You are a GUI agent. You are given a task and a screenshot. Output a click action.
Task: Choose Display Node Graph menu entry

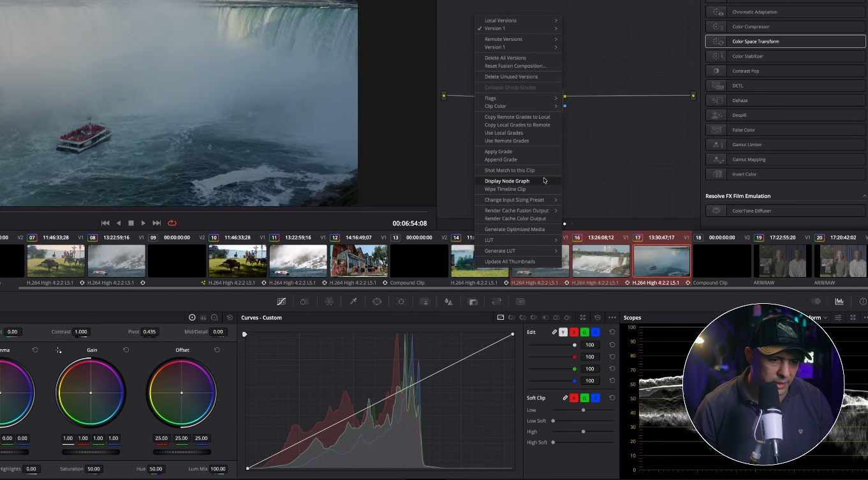pos(519,181)
